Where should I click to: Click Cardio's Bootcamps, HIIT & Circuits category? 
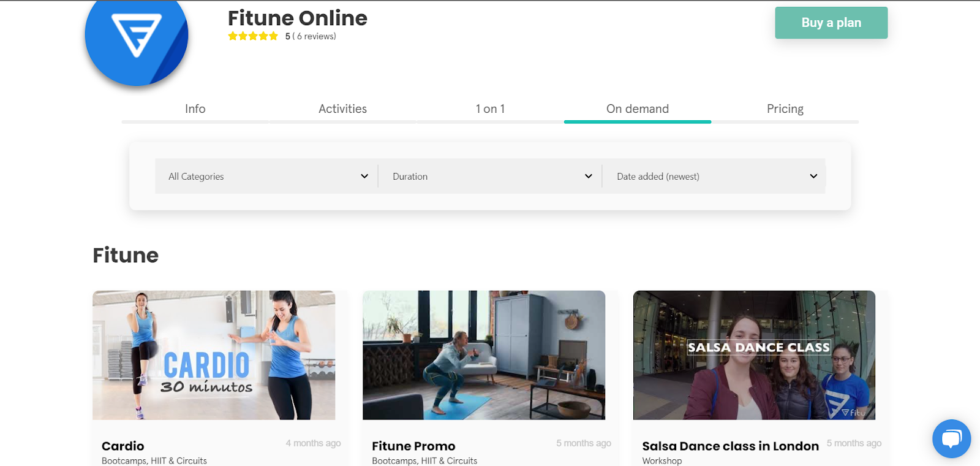[154, 460]
